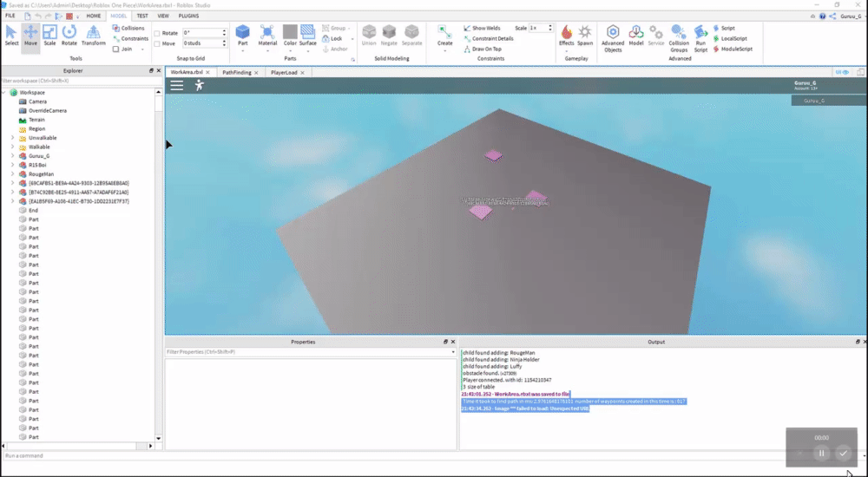
Task: Switch to the PlayerLoad script tab
Action: [284, 73]
